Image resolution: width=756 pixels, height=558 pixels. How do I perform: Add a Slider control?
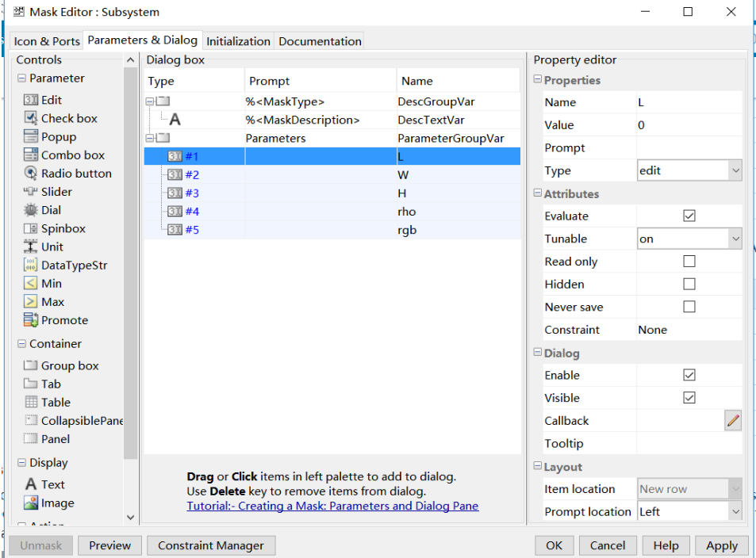pos(48,192)
